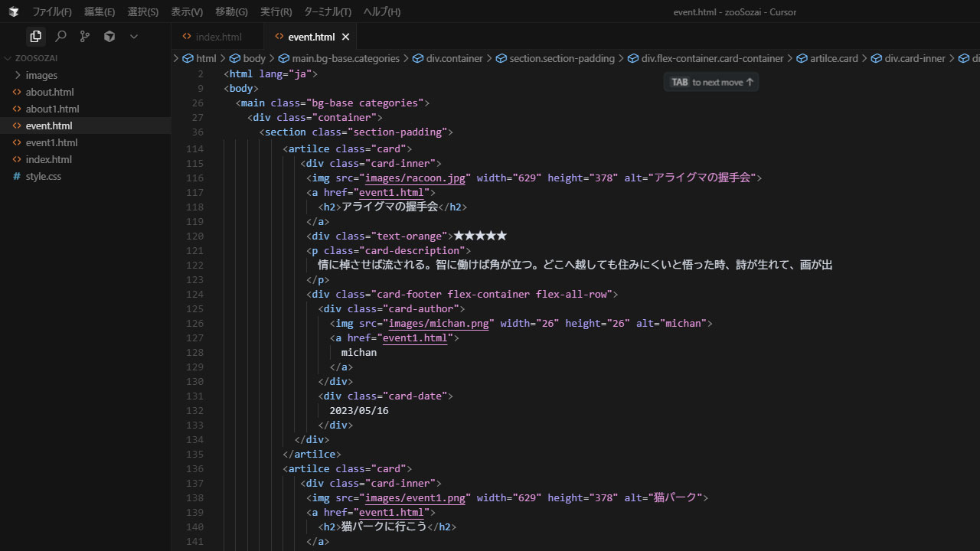Click the アライグマの握手会 h2 heading text
The width and height of the screenshot is (980, 551).
pos(390,207)
